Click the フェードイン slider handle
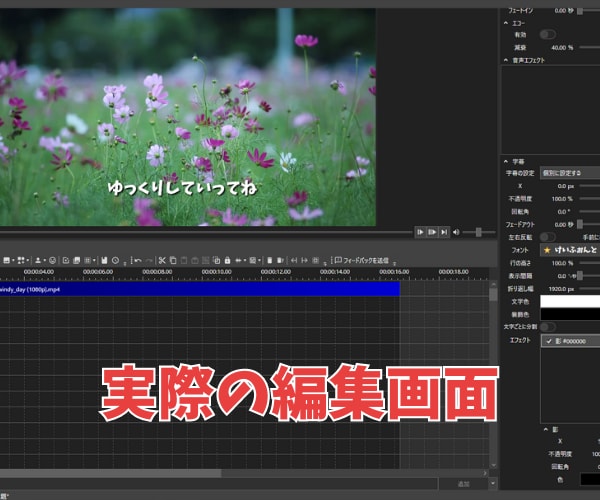Viewport: 600px width, 500px height. click(x=580, y=11)
